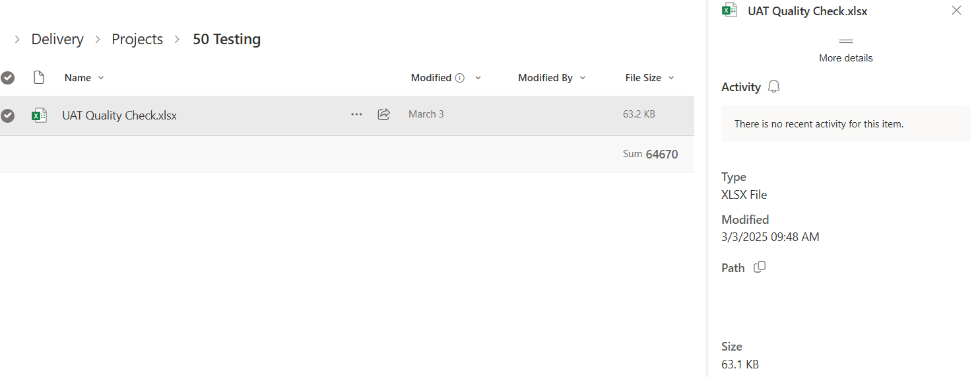Open the Name column sort dropdown
980x377 pixels.
101,78
